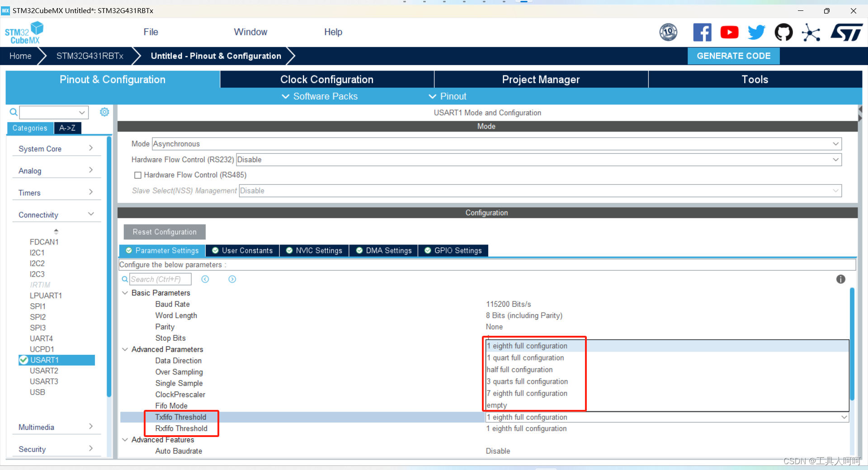
Task: Click the STM32CubeMX logo
Action: click(x=24, y=33)
